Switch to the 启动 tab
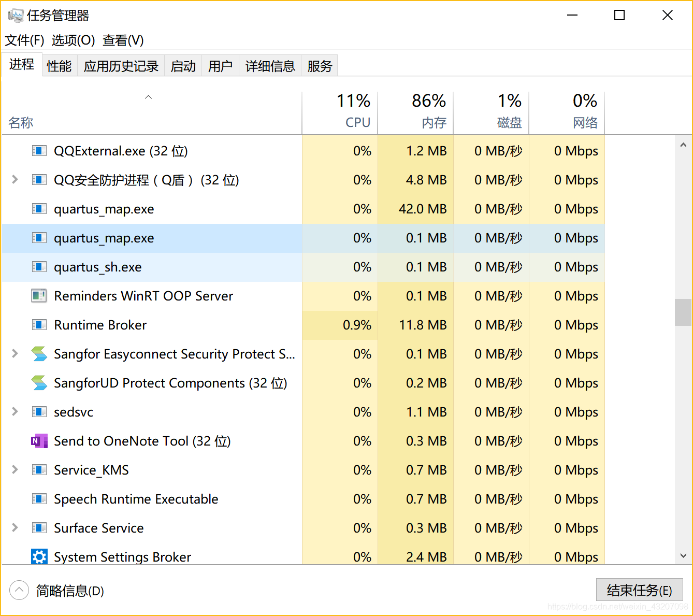This screenshot has height=616, width=693. click(x=183, y=66)
